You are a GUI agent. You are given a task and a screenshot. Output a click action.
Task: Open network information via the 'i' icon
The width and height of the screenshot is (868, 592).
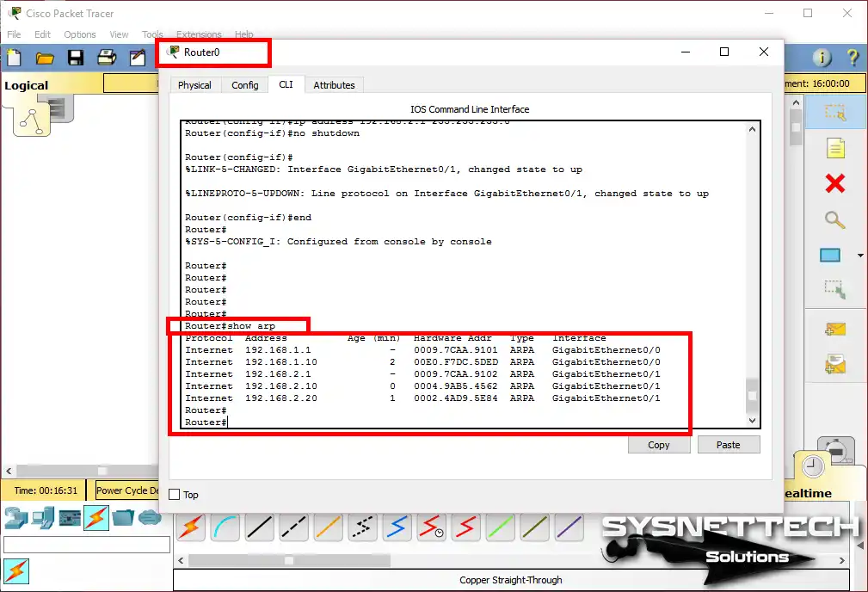click(x=822, y=57)
